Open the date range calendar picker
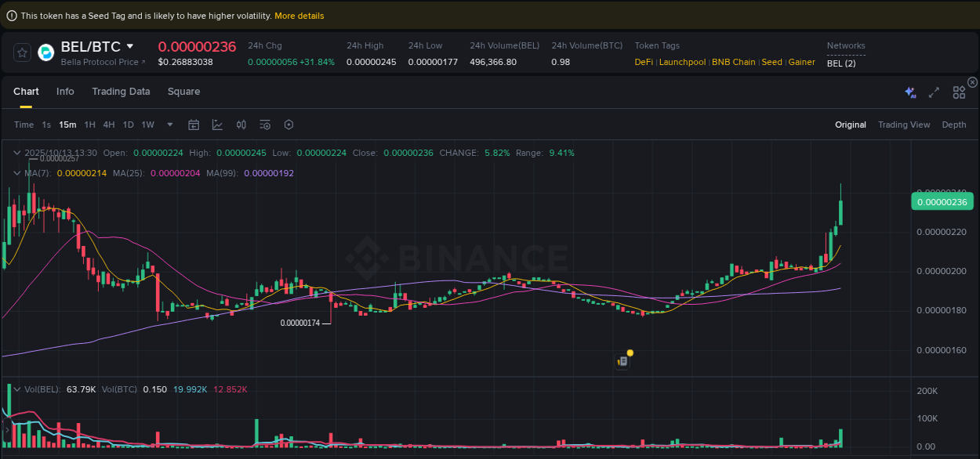This screenshot has width=980, height=459. 194,125
